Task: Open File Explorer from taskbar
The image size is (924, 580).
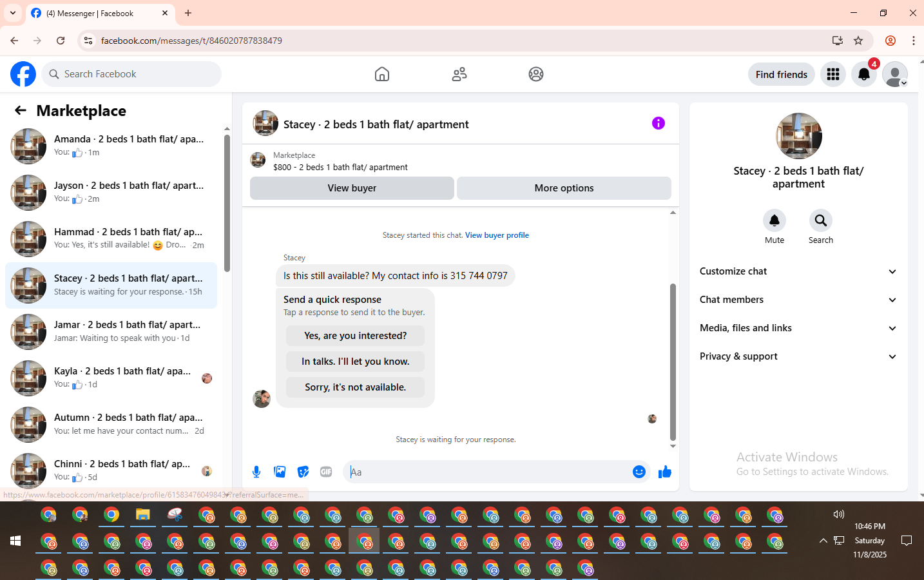Action: pos(143,515)
